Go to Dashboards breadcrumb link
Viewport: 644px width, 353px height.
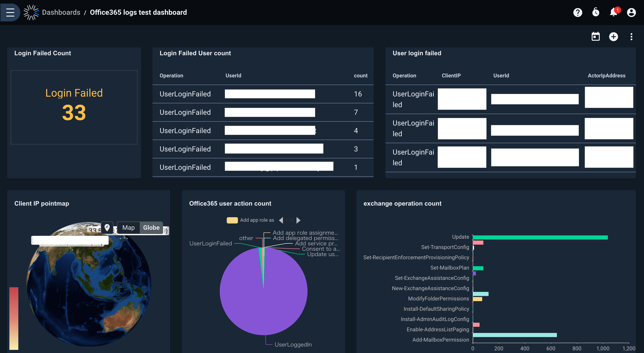tap(61, 12)
